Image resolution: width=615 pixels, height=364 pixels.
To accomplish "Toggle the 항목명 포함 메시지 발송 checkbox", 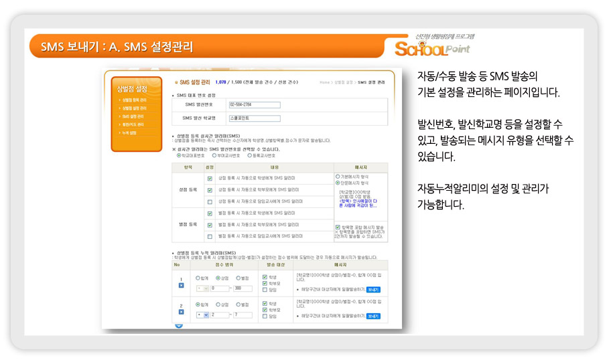I will pyautogui.click(x=338, y=227).
